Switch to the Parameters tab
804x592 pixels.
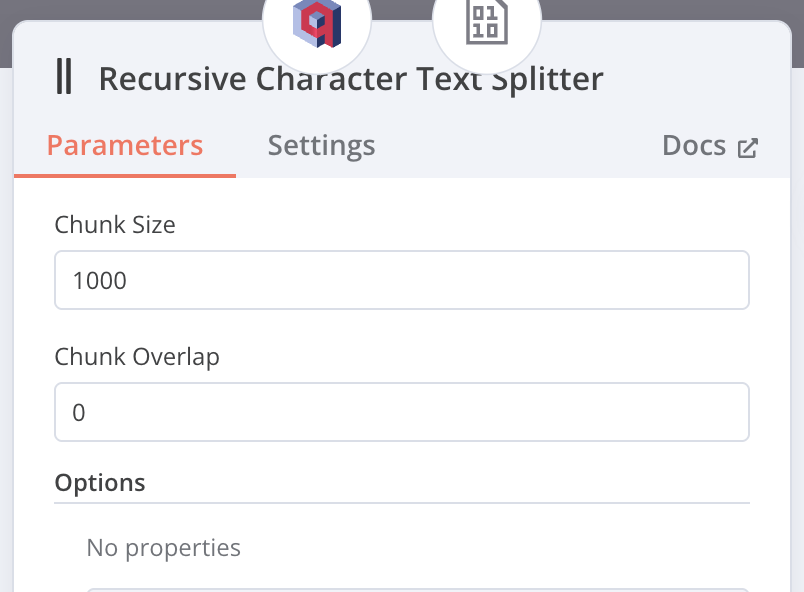click(125, 146)
